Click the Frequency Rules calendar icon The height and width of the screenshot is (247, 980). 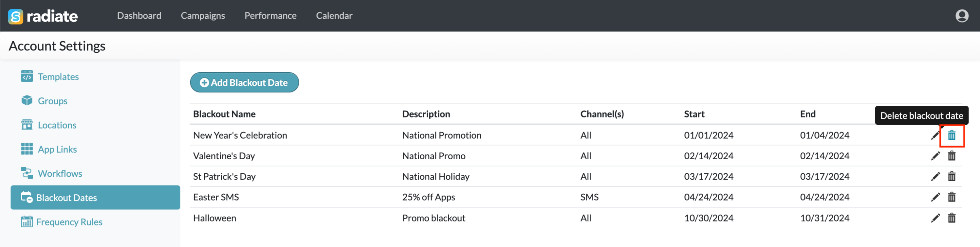[27, 221]
